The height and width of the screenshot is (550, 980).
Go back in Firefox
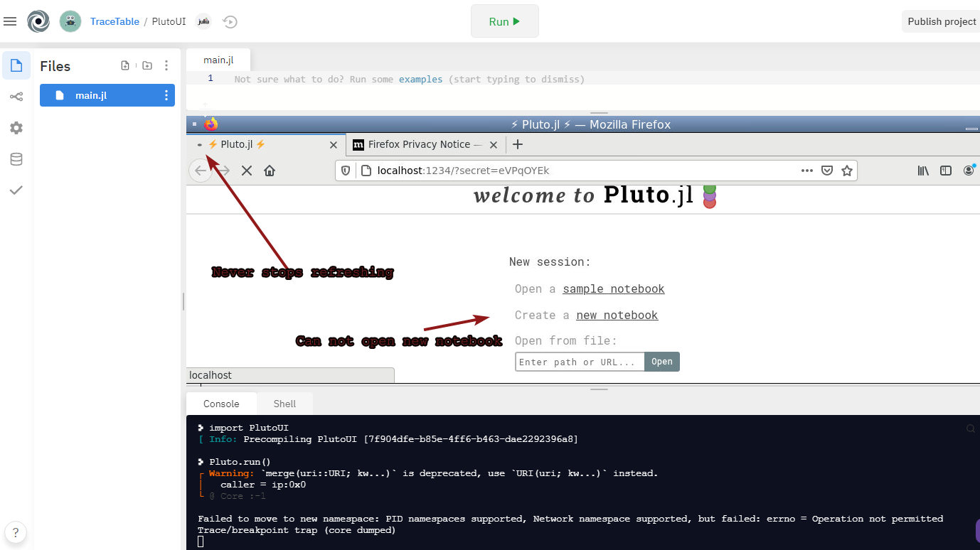tap(201, 171)
